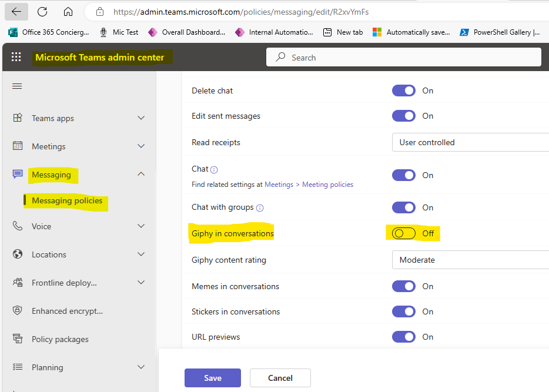Click the URL previews label

216,337
